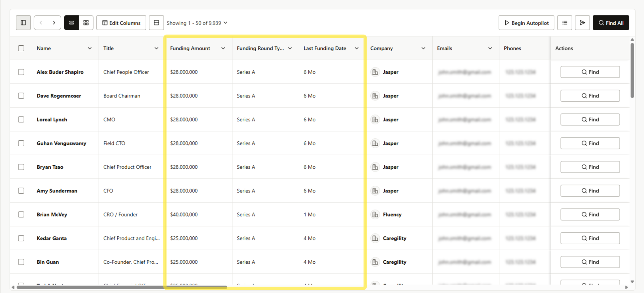Viewport: 644px width, 293px height.
Task: Open Brian McVey contact name
Action: [x=52, y=215]
